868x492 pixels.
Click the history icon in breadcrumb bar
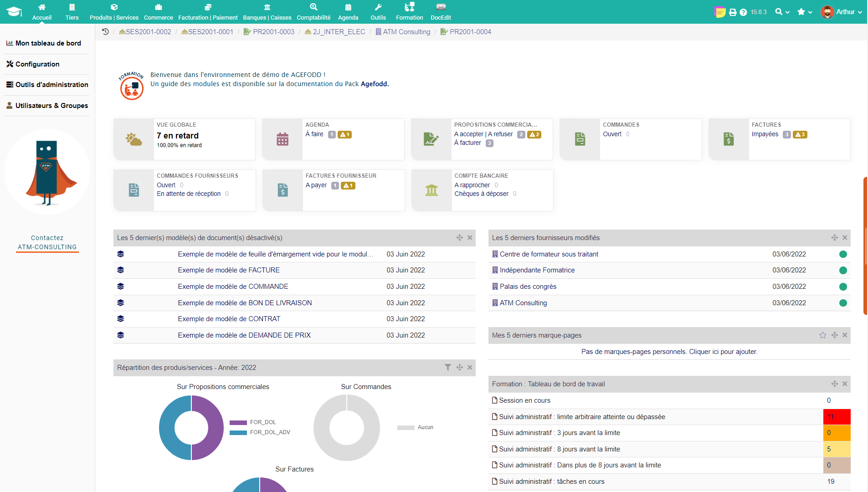coord(105,32)
